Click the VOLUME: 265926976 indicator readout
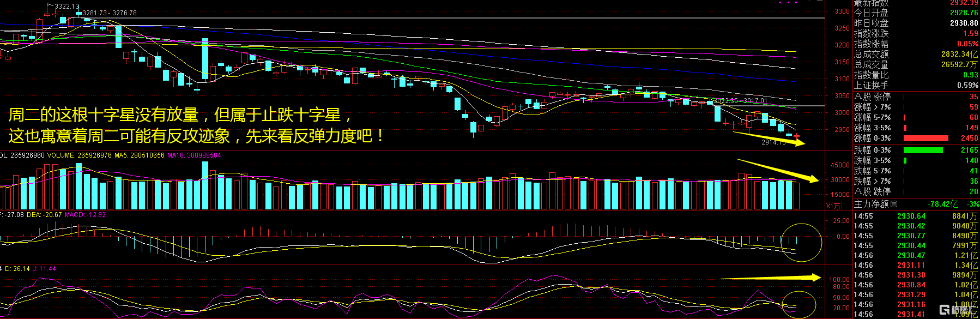 pos(80,155)
